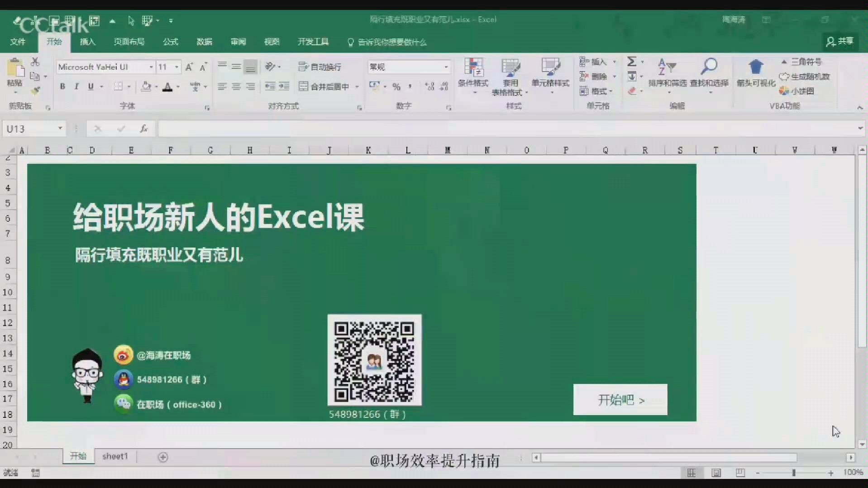Click the Insert Function fx icon
The height and width of the screenshot is (488, 868).
[x=144, y=129]
